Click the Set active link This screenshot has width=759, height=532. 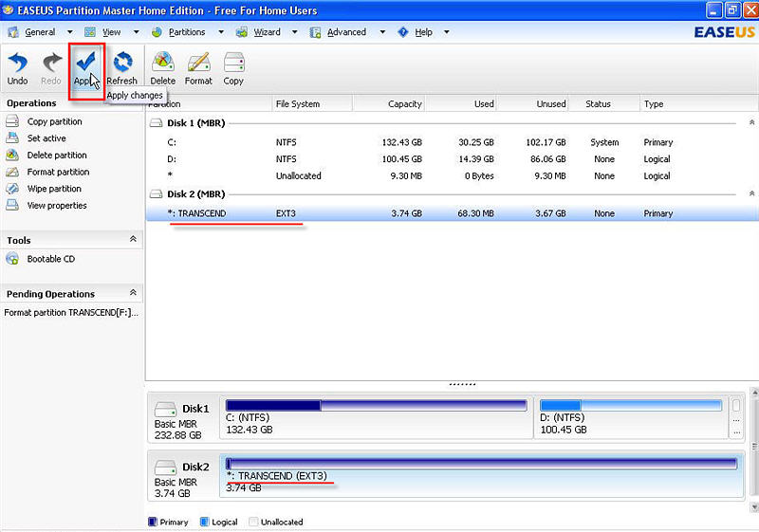pos(46,138)
